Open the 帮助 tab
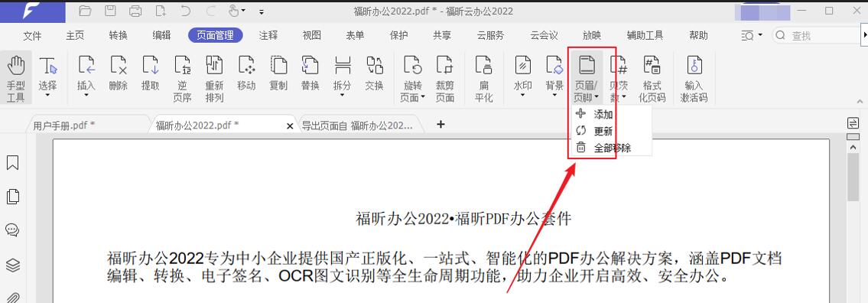Image resolution: width=868 pixels, height=303 pixels. click(x=699, y=35)
